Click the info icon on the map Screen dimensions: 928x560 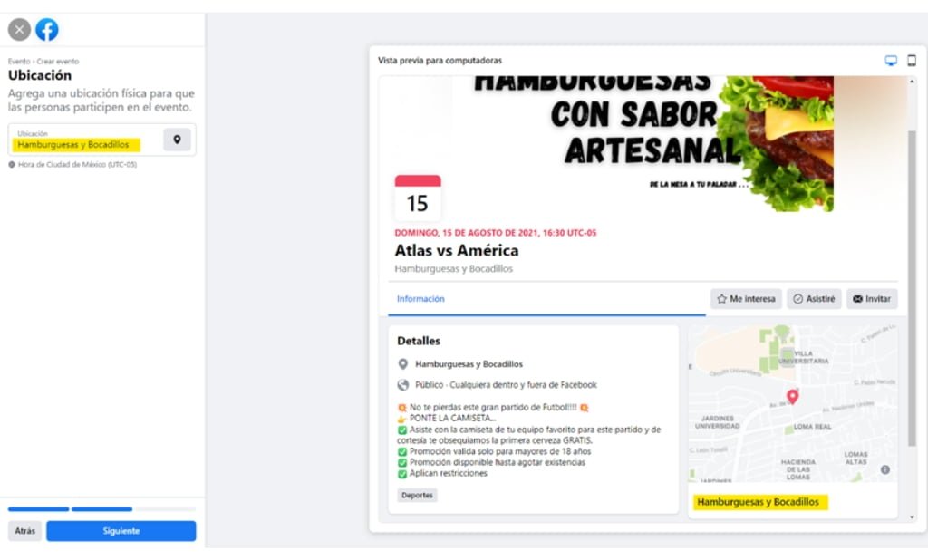(885, 468)
